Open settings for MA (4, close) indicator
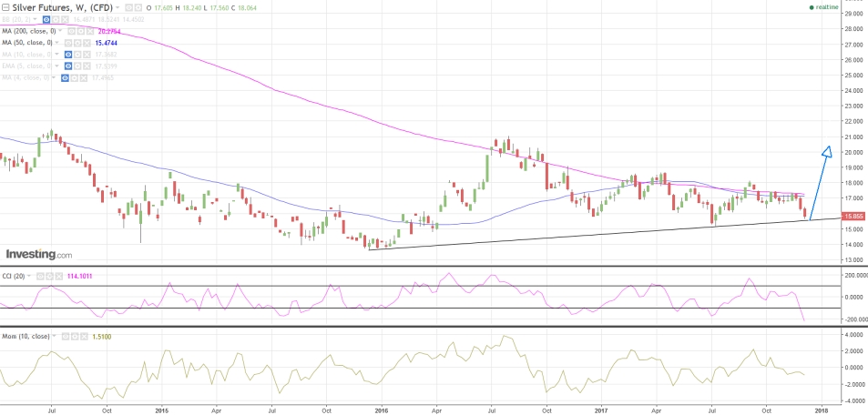This screenshot has width=868, height=415. (x=75, y=78)
